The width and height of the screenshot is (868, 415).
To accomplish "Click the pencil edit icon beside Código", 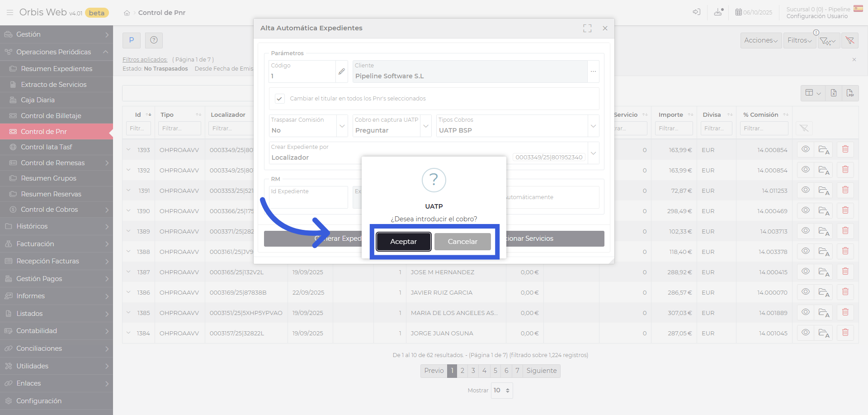I will 341,72.
